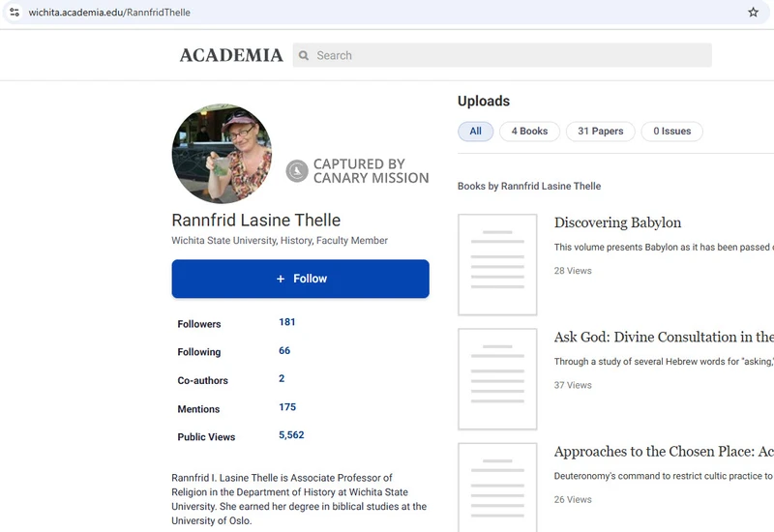Open the Ask God: Divine Consultation title
Viewport: 774px width, 532px height.
point(664,337)
